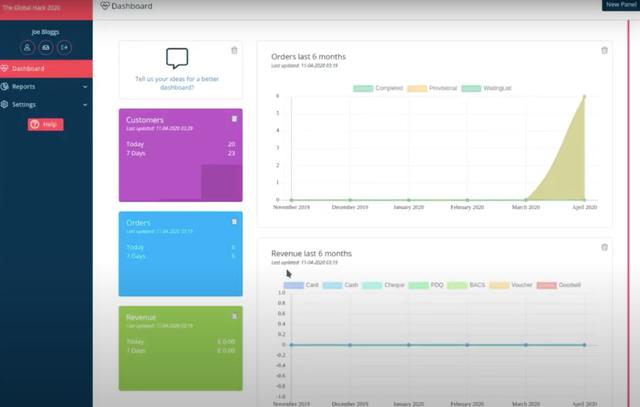
Task: Delete the blue Orders panel via trash icon
Action: click(x=234, y=221)
